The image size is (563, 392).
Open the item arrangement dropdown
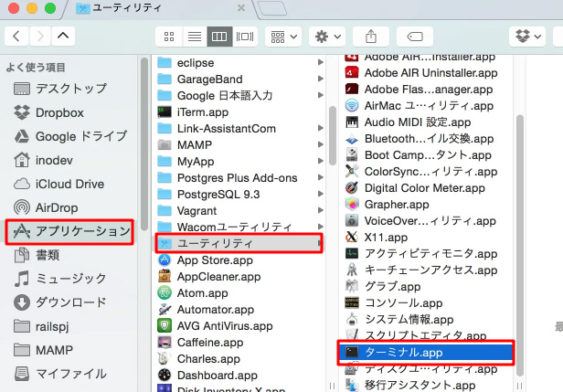pyautogui.click(x=283, y=37)
